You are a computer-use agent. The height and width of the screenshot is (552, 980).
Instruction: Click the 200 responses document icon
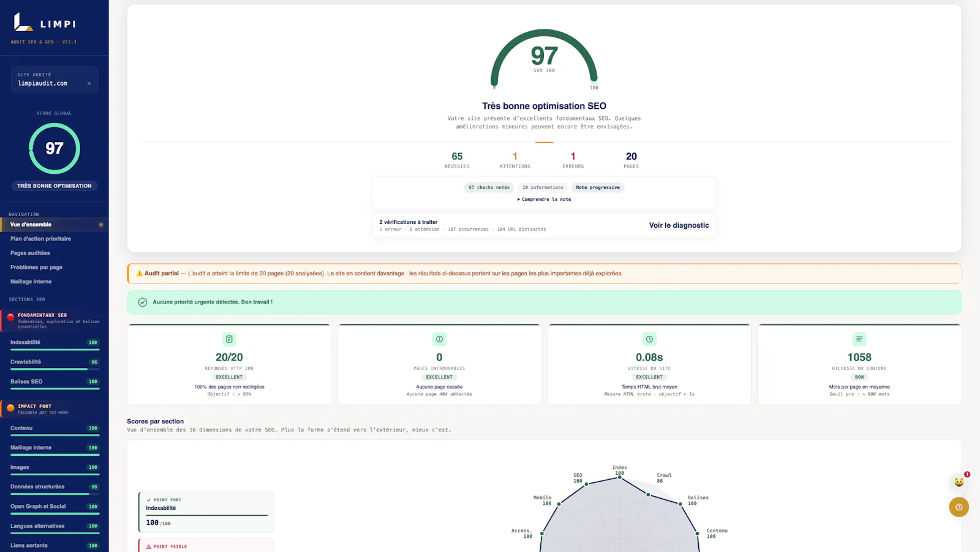tap(229, 339)
